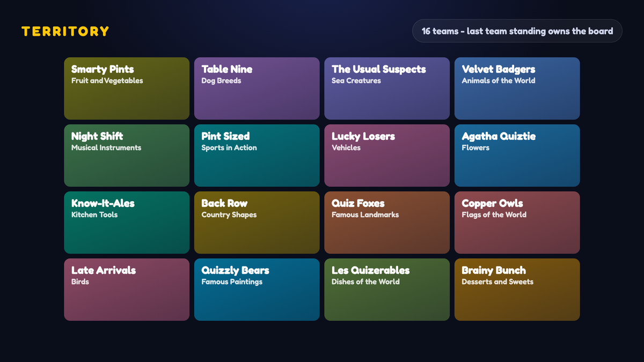
Task: Choose the Late Arrivals tile
Action: point(127,290)
